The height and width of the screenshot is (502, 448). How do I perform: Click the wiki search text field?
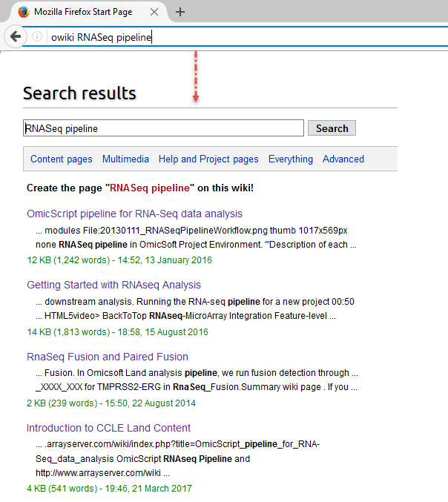coord(163,128)
